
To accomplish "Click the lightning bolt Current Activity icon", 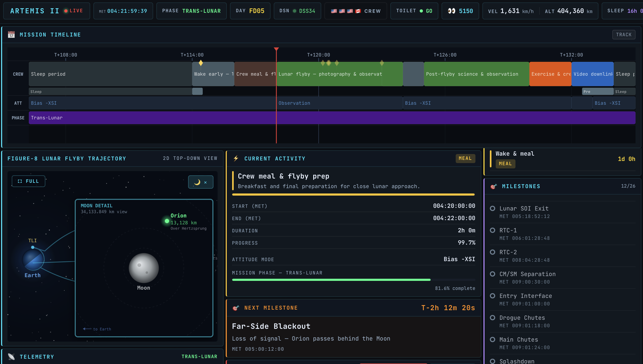I will point(236,159).
